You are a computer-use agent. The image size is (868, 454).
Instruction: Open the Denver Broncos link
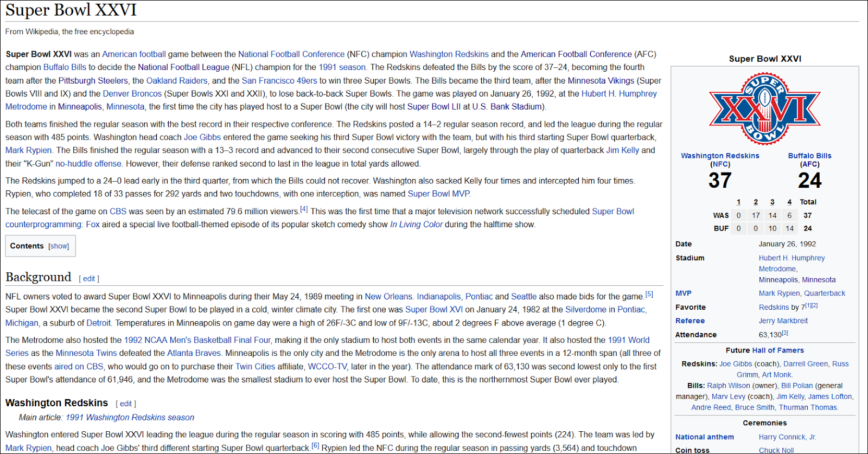coord(132,94)
